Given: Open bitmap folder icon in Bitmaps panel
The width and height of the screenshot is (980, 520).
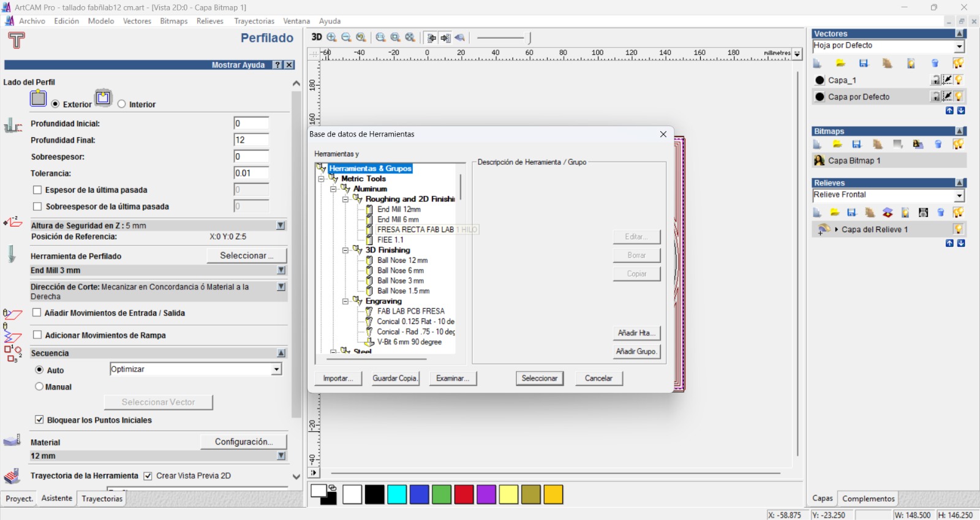Looking at the screenshot, I should pos(837,144).
